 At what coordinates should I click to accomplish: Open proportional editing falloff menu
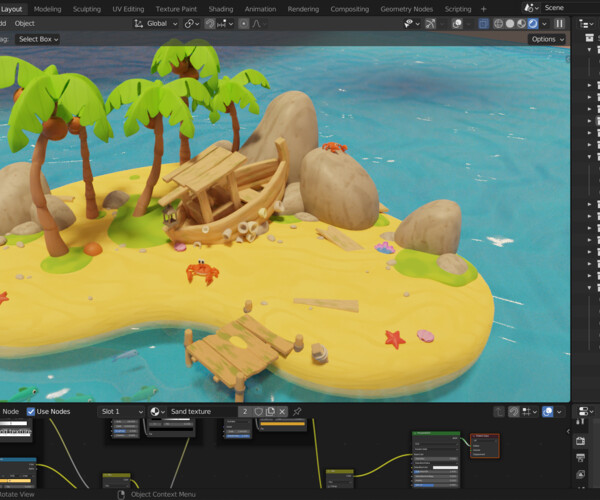[259, 24]
